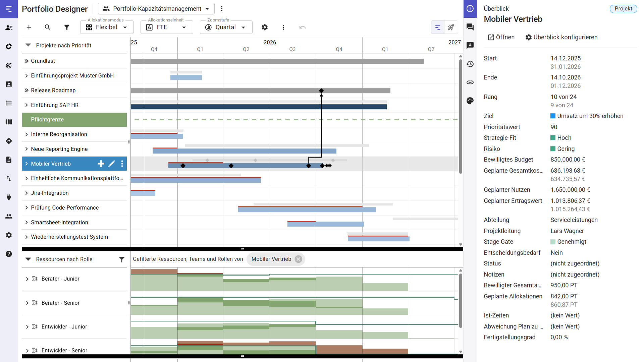The width and height of the screenshot is (644, 362).
Task: Open the Zoomstufe Quartal dropdown
Action: click(x=226, y=27)
